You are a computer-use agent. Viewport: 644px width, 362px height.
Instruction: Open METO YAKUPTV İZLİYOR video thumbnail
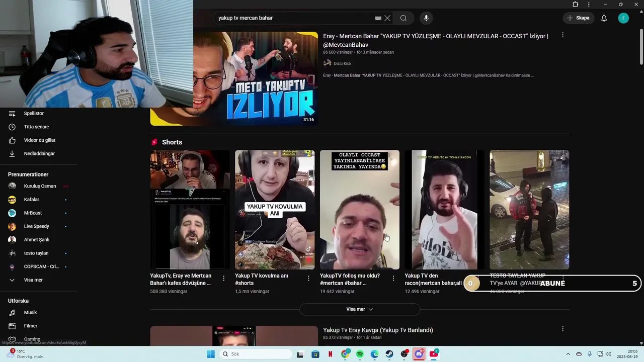[256, 78]
